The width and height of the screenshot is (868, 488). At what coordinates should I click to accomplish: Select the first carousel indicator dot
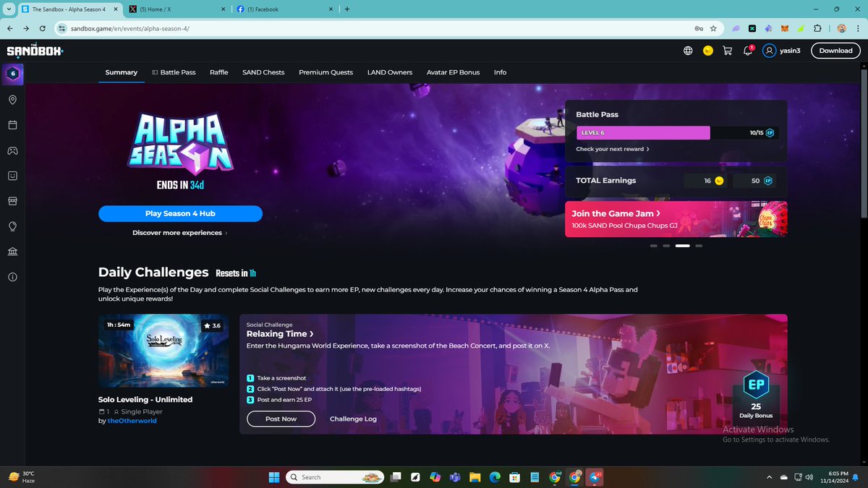[654, 246]
